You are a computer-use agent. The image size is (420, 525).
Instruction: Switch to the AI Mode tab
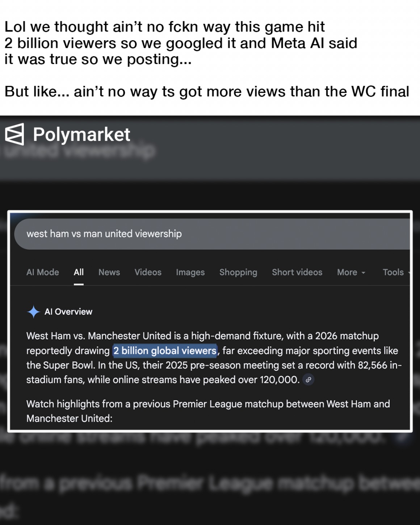[43, 272]
